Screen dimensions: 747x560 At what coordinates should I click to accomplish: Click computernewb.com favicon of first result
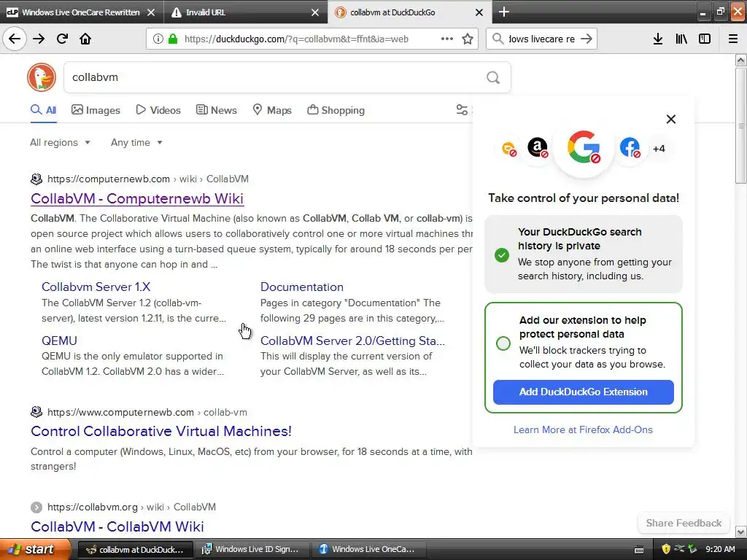(x=36, y=179)
